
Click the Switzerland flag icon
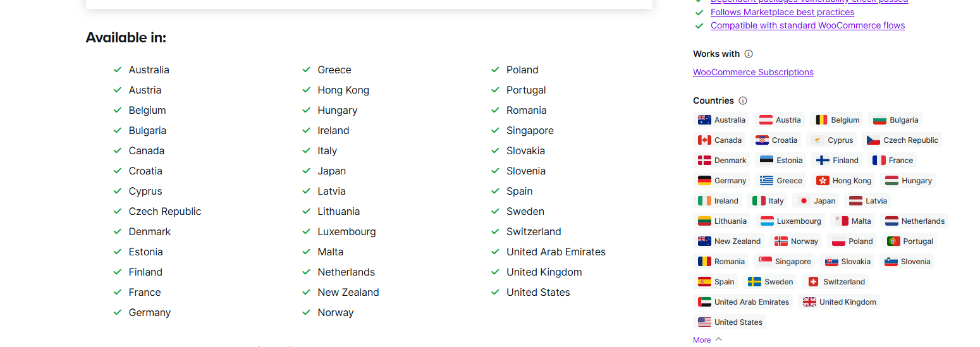(x=813, y=282)
